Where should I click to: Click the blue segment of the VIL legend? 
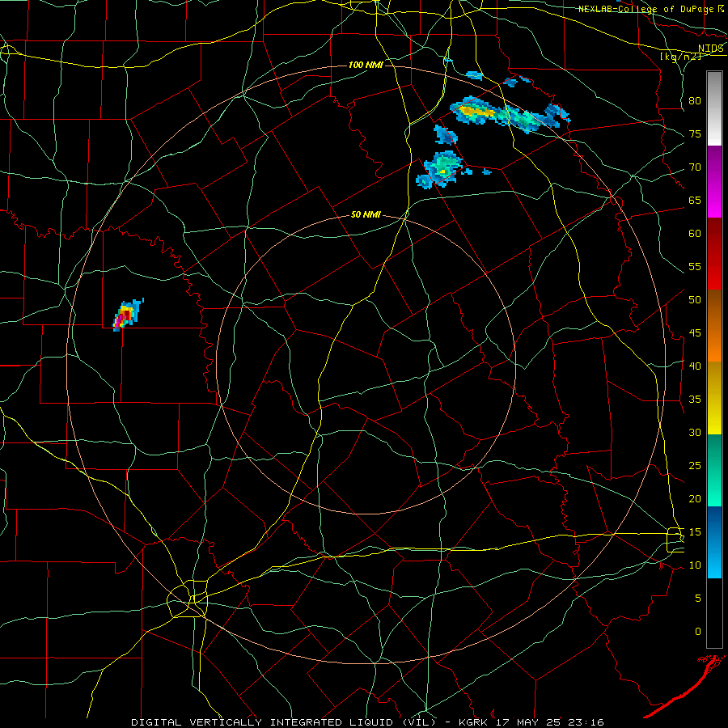(x=714, y=542)
